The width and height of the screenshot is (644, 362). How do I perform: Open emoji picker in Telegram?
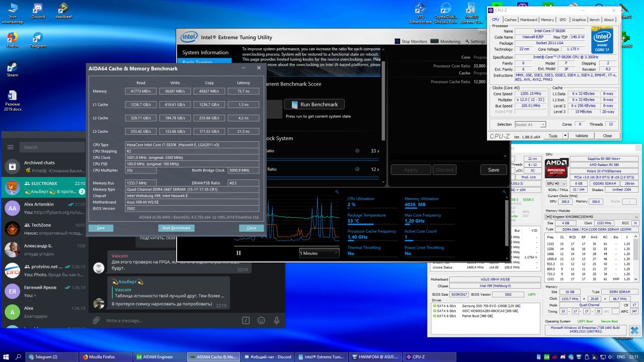point(261,320)
